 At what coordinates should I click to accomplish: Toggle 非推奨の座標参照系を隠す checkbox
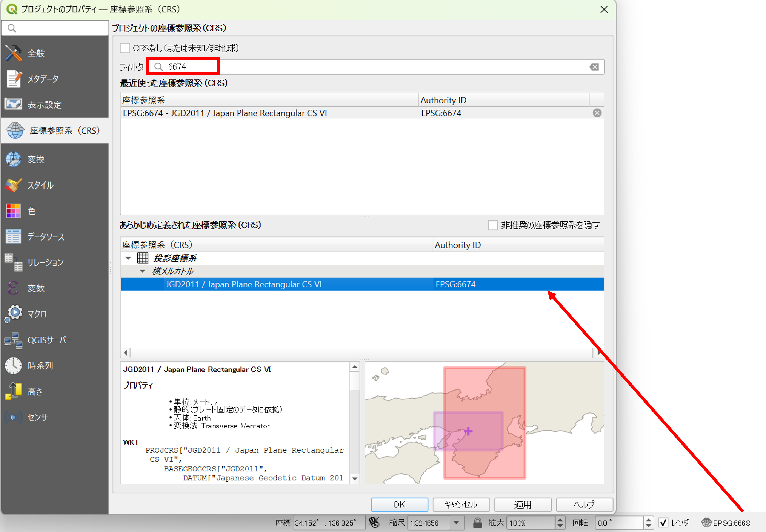[493, 225]
